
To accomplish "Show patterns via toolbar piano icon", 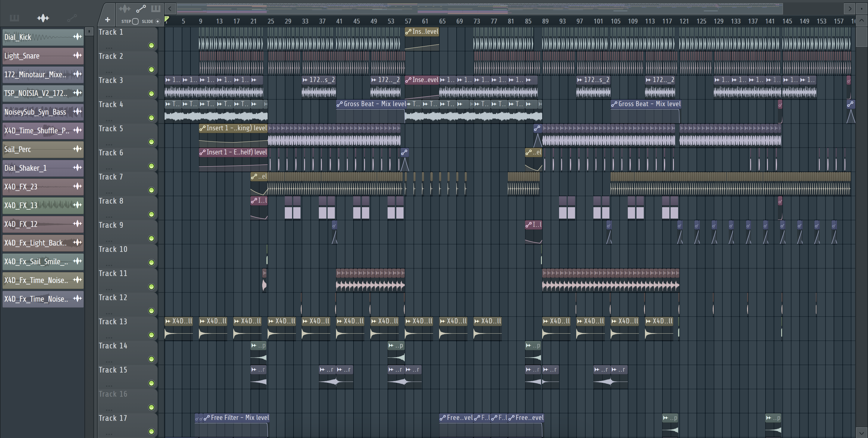I will pyautogui.click(x=155, y=8).
